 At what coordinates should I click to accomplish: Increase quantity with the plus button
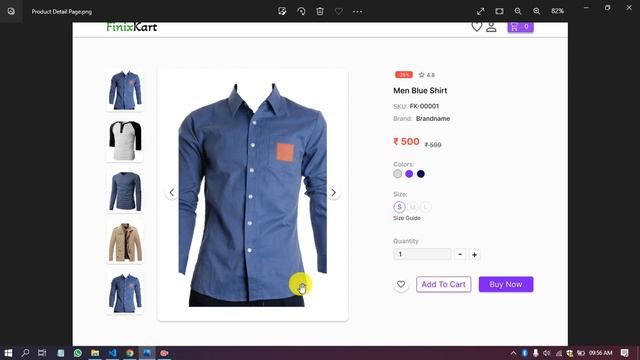tap(474, 254)
